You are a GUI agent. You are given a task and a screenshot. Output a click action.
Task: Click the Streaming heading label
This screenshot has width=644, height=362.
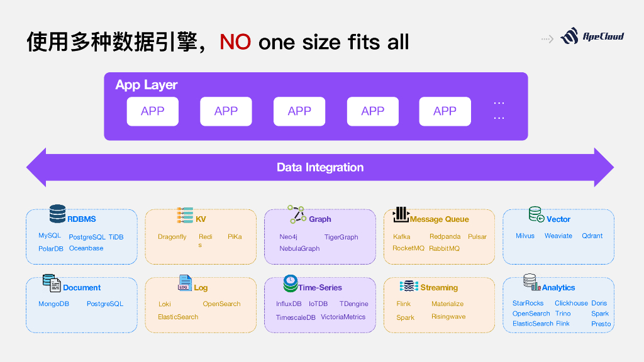click(439, 288)
